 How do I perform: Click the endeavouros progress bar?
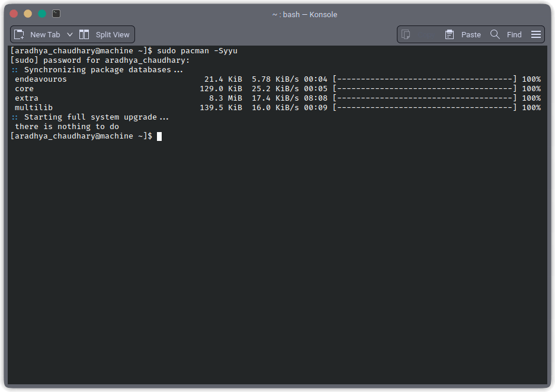point(425,79)
